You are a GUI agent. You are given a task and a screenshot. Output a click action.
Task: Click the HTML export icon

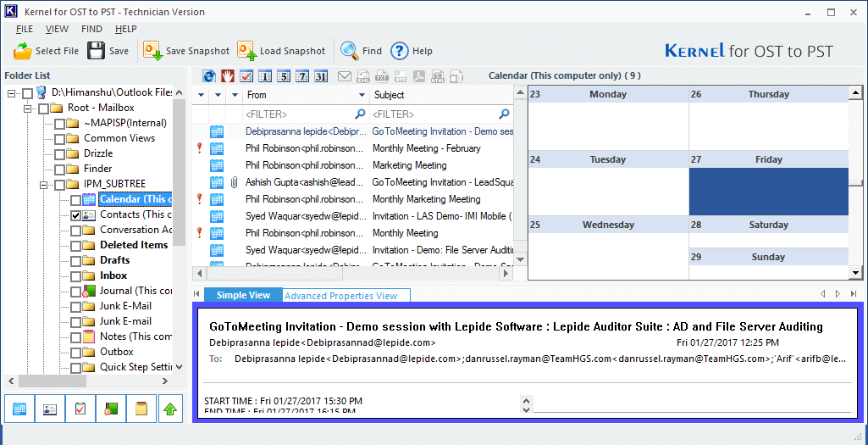(438, 76)
